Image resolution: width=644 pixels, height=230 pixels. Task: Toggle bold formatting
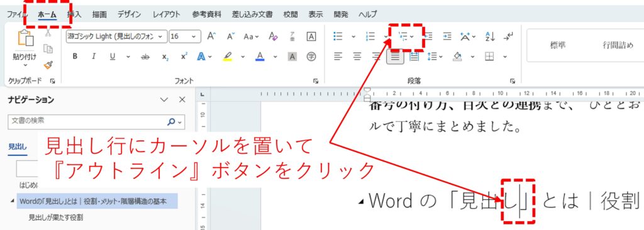75,57
